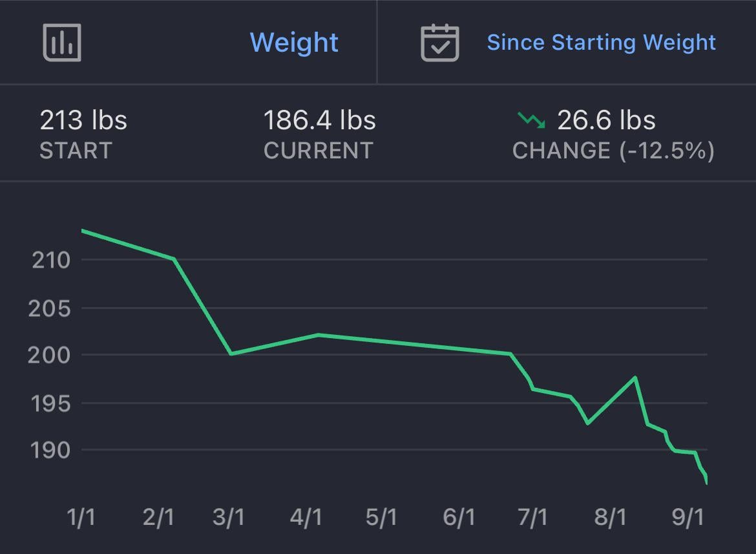Tap the 26.6 lbs change value
This screenshot has height=554, width=756.
tap(606, 120)
